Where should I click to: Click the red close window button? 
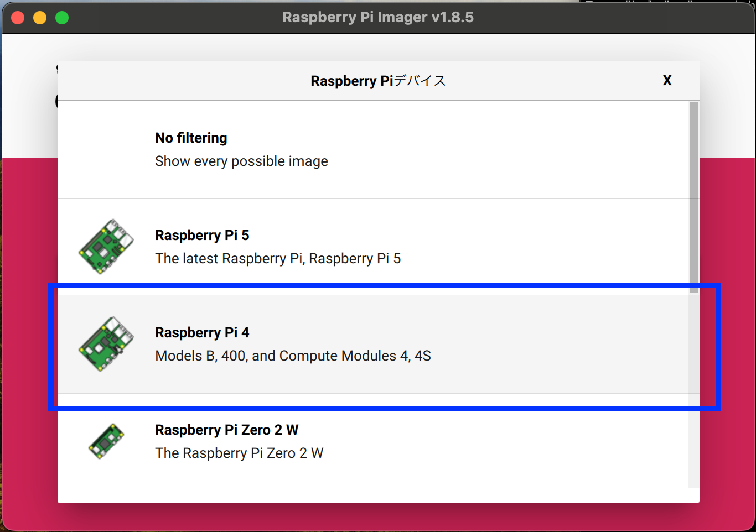[x=18, y=18]
